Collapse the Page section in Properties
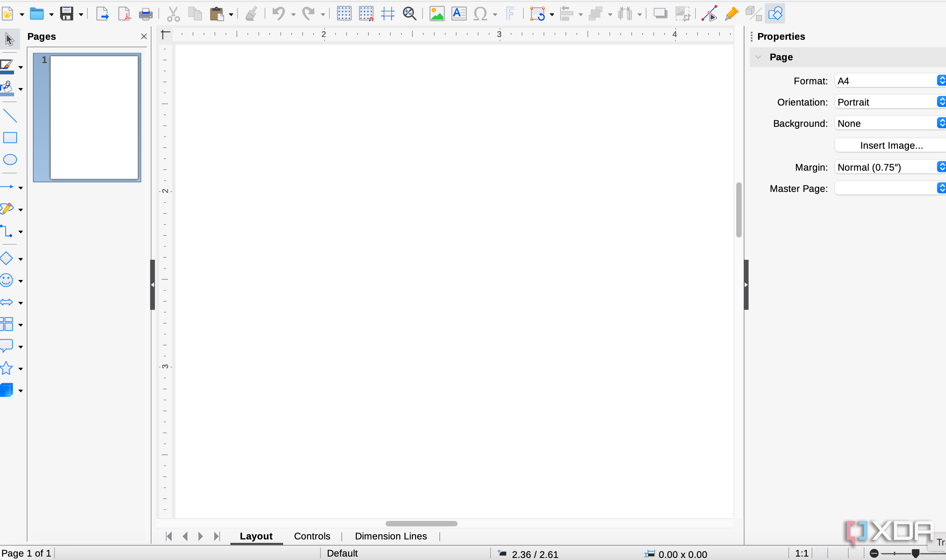Image resolution: width=946 pixels, height=560 pixels. (759, 57)
